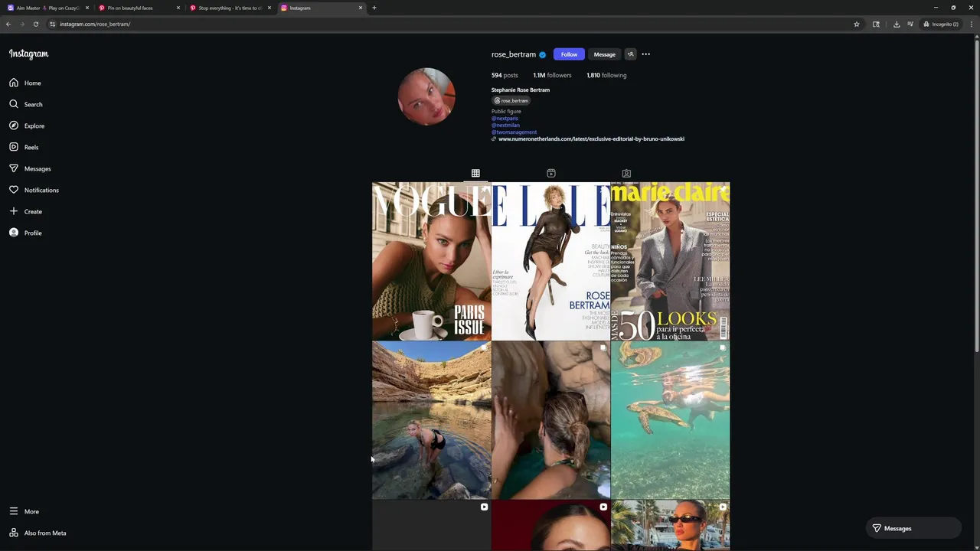Image resolution: width=980 pixels, height=551 pixels.
Task: View site information icon in address bar
Action: tap(53, 24)
